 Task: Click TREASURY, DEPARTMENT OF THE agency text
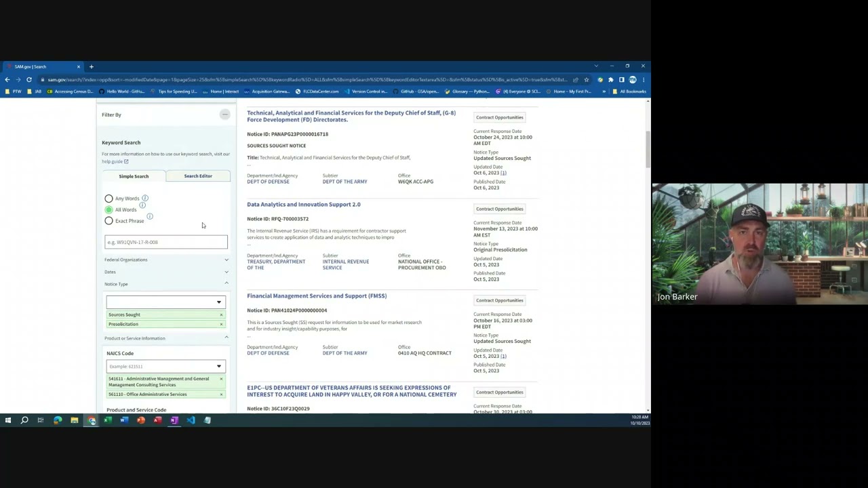[276, 264]
